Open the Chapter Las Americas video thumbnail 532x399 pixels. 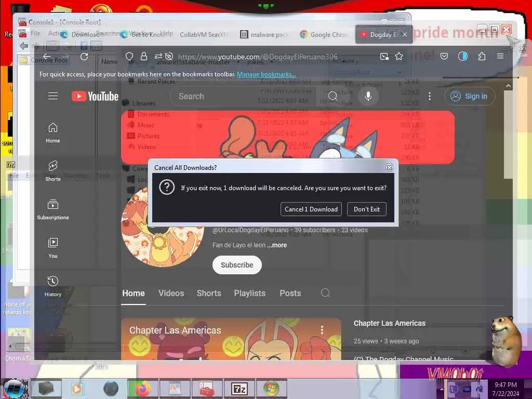click(231, 339)
